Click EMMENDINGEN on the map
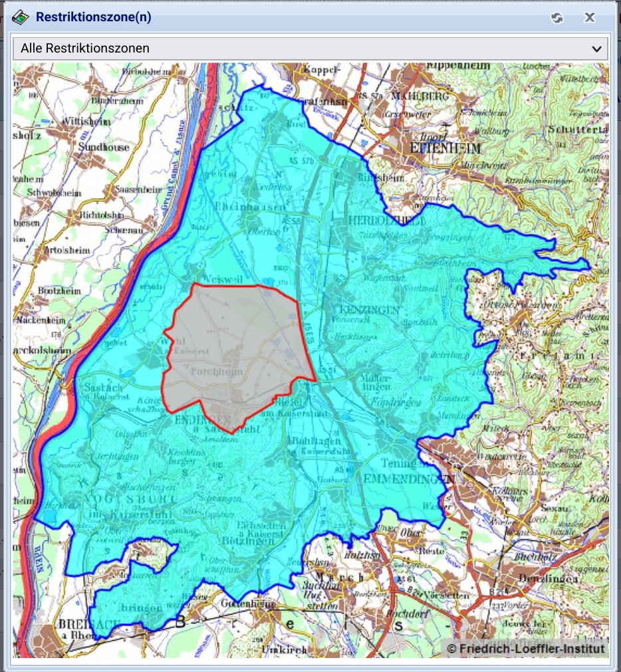 tap(410, 479)
